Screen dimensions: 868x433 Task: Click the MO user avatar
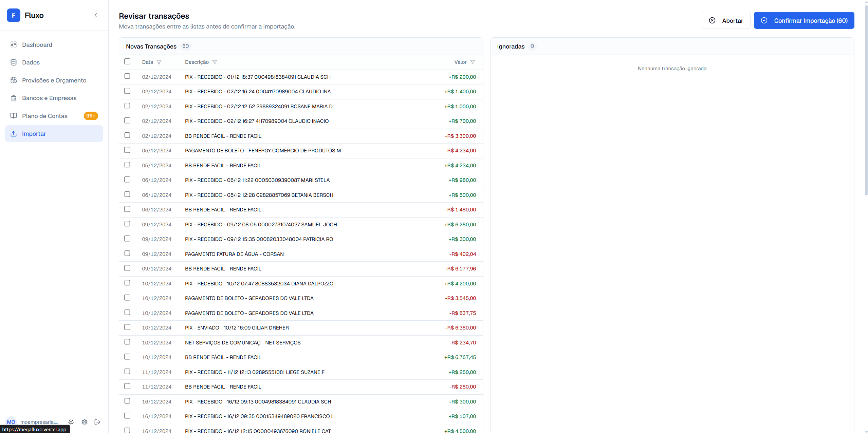click(x=11, y=422)
